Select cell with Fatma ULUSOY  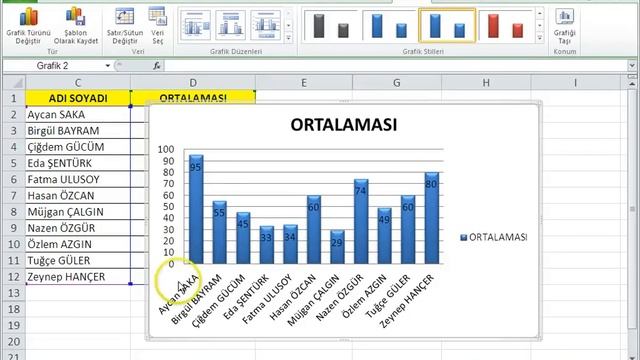78,180
